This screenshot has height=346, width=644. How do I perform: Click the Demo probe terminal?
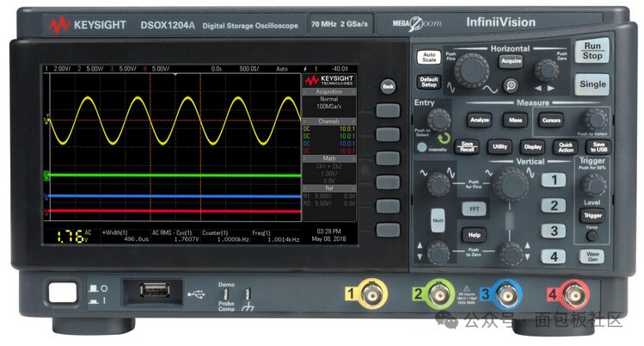pos(225,294)
